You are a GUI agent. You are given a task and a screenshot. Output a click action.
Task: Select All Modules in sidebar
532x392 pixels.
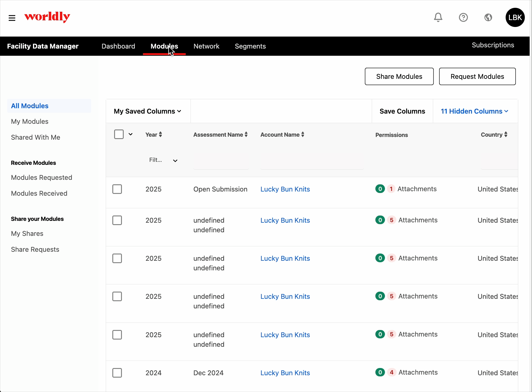click(x=49, y=106)
